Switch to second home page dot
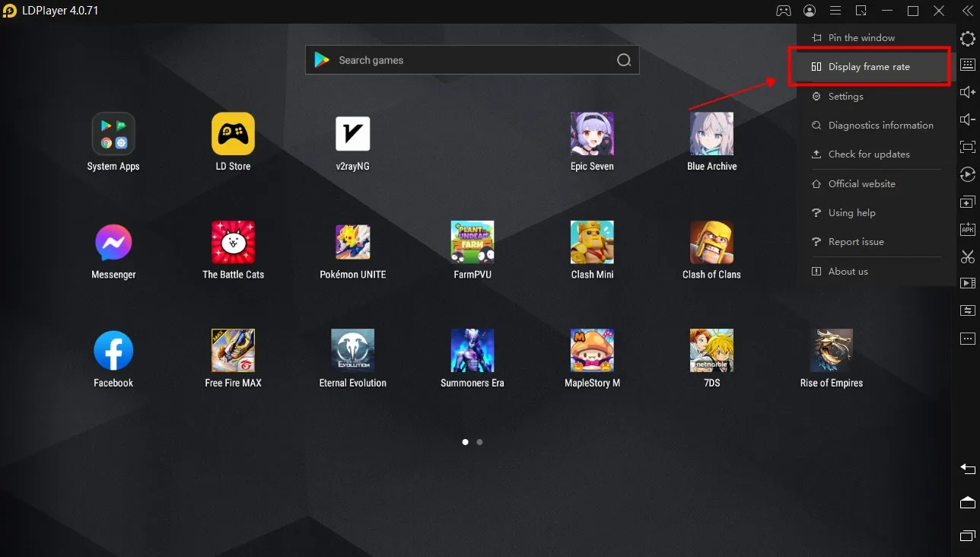Screen dimensions: 980x557 (x=479, y=441)
